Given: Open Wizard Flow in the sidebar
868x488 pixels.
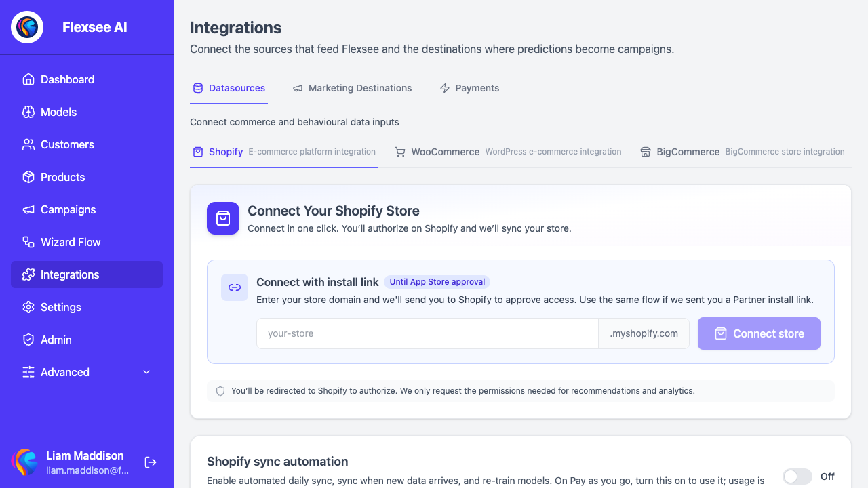Looking at the screenshot, I should tap(87, 242).
